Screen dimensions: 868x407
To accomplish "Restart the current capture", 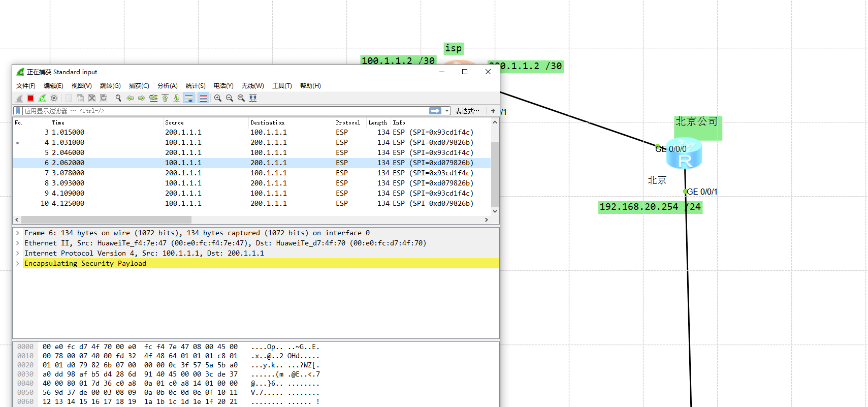I will click(42, 98).
